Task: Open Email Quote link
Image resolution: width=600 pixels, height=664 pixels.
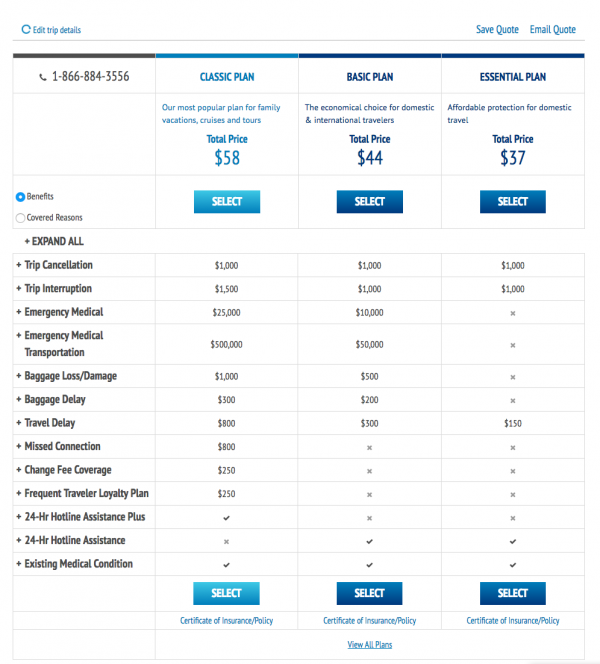Action: [553, 30]
